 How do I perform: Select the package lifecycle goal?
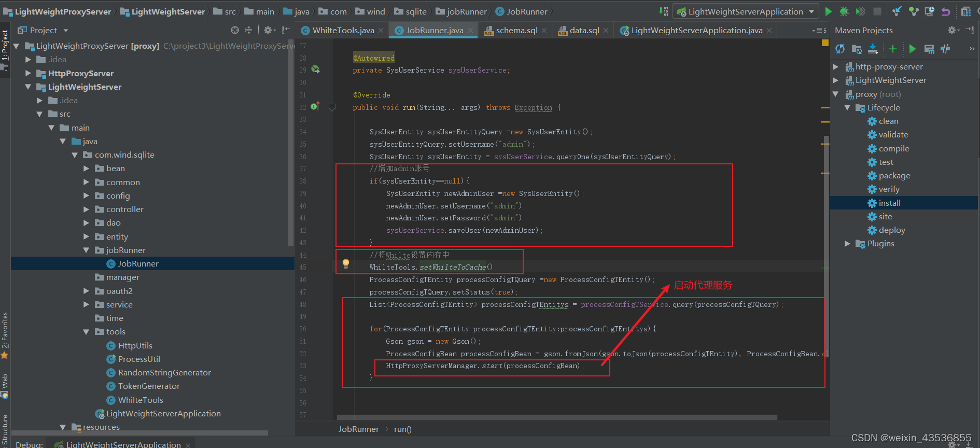point(894,175)
